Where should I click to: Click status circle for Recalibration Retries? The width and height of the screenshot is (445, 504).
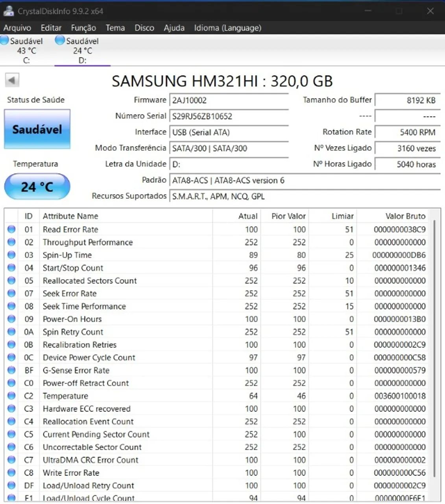click(11, 345)
